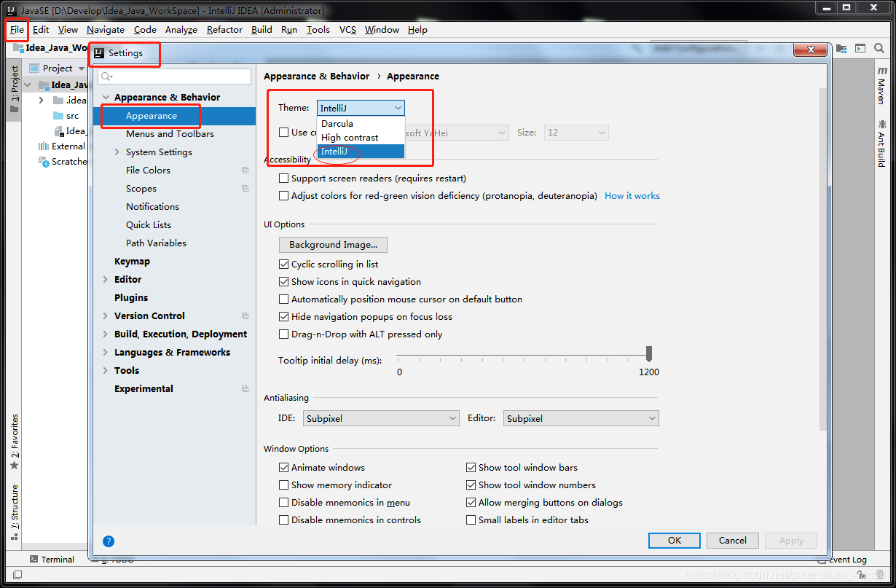Open the Editor antialiasing dropdown
The width and height of the screenshot is (896, 588).
point(581,418)
